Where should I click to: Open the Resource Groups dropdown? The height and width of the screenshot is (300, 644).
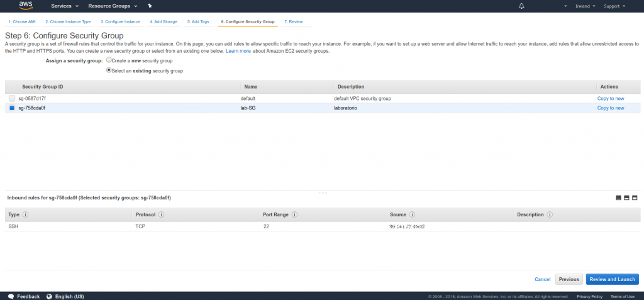[117, 6]
